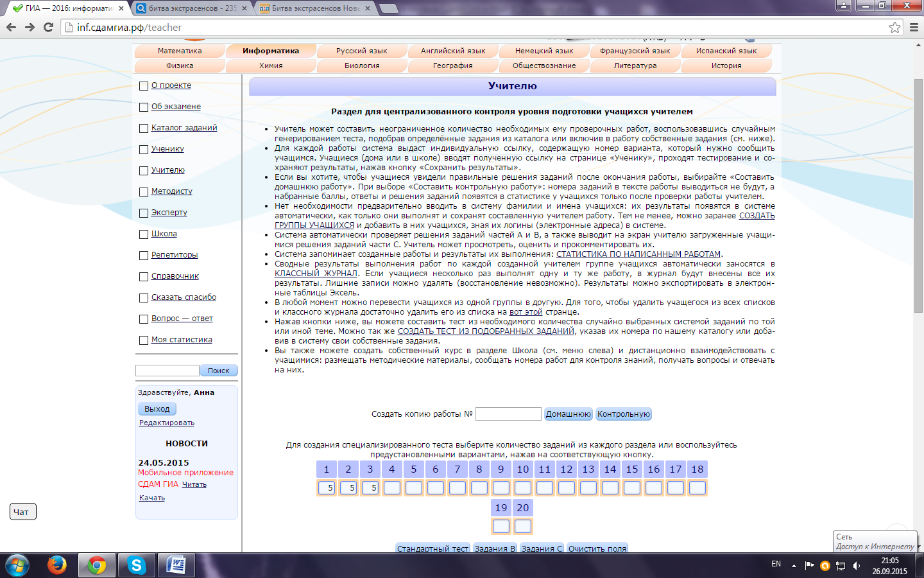Screen dimensions: 924x578
Task: Click the Домашнюю button
Action: tap(569, 414)
